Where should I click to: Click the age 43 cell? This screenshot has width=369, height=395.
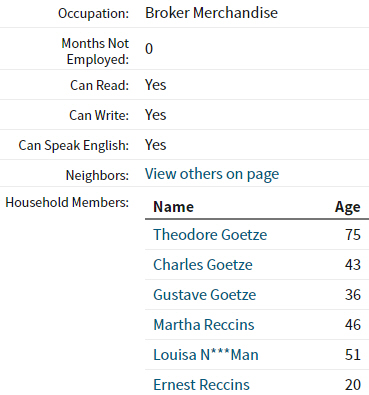coord(353,265)
